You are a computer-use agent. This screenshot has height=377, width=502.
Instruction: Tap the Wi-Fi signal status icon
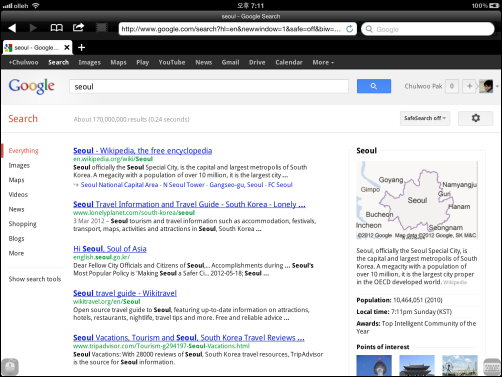click(x=35, y=6)
